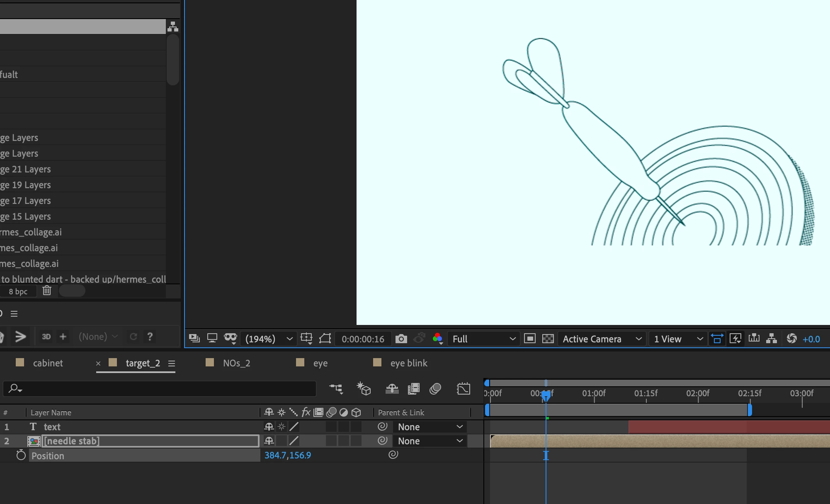Open the magnification 194% dropdown
Image resolution: width=830 pixels, height=504 pixels.
(x=269, y=339)
